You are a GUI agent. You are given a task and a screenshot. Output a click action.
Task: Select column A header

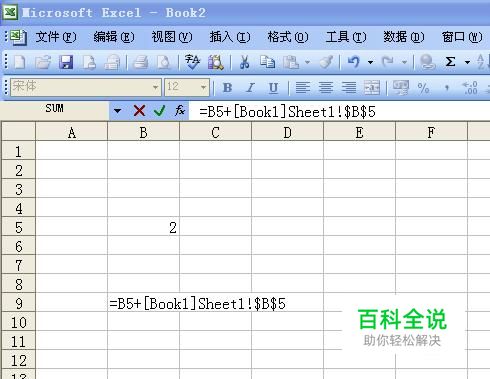click(x=72, y=133)
